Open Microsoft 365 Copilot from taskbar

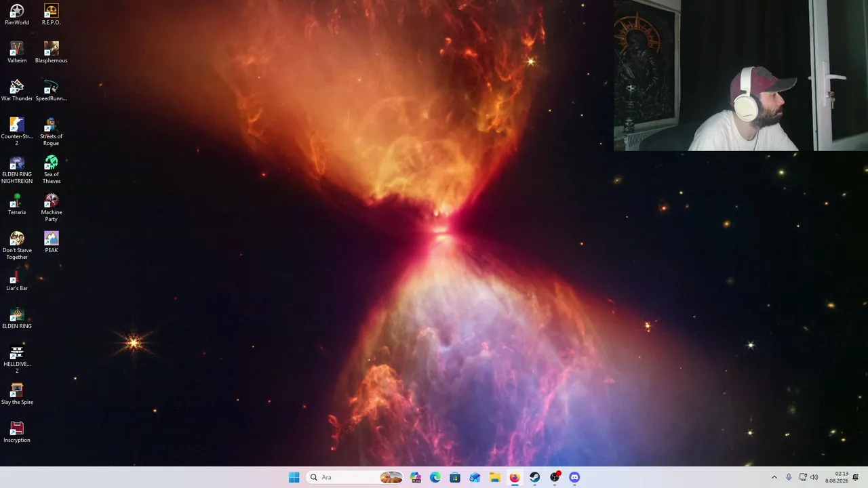point(416,477)
